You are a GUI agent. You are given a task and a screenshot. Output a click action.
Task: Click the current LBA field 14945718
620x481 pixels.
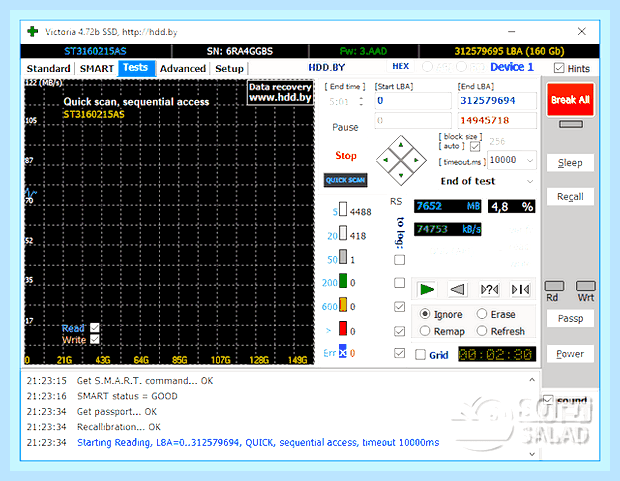tap(497, 120)
